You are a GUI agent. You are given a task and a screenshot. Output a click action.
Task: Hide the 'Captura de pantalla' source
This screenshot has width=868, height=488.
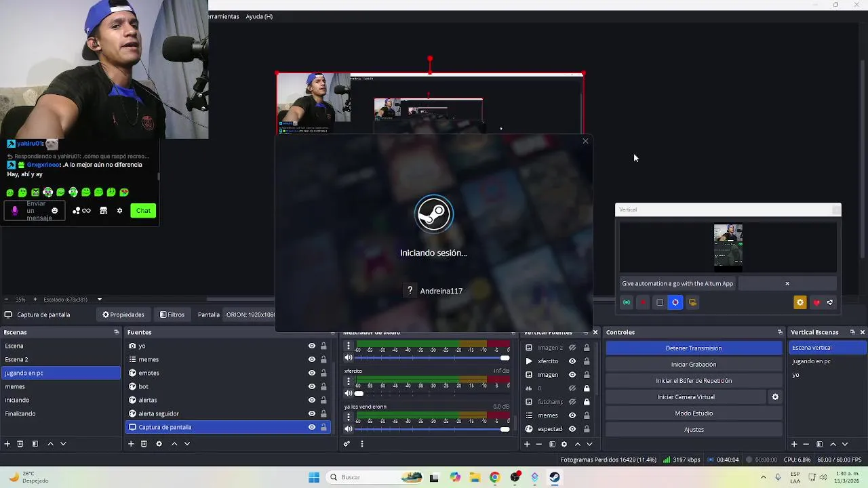(x=312, y=427)
